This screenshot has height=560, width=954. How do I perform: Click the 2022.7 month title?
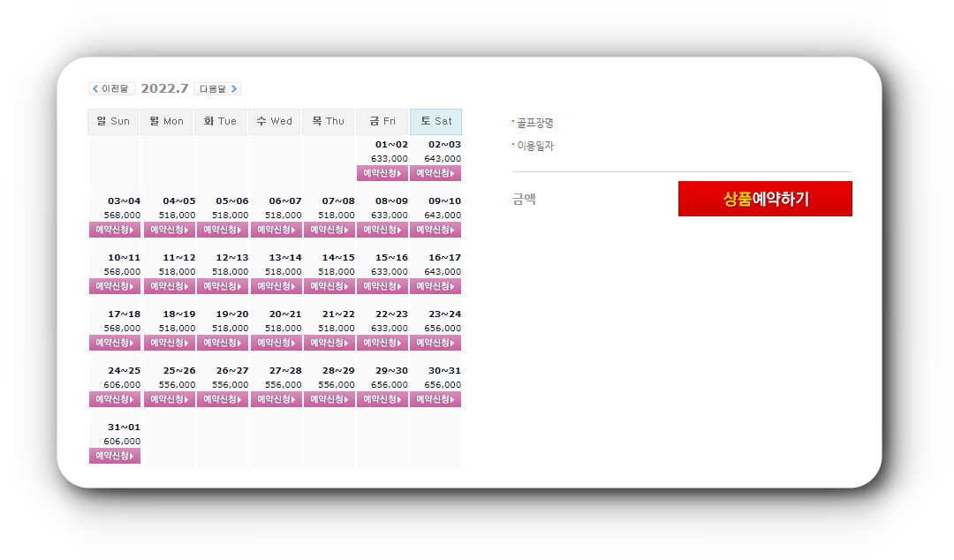click(x=164, y=89)
